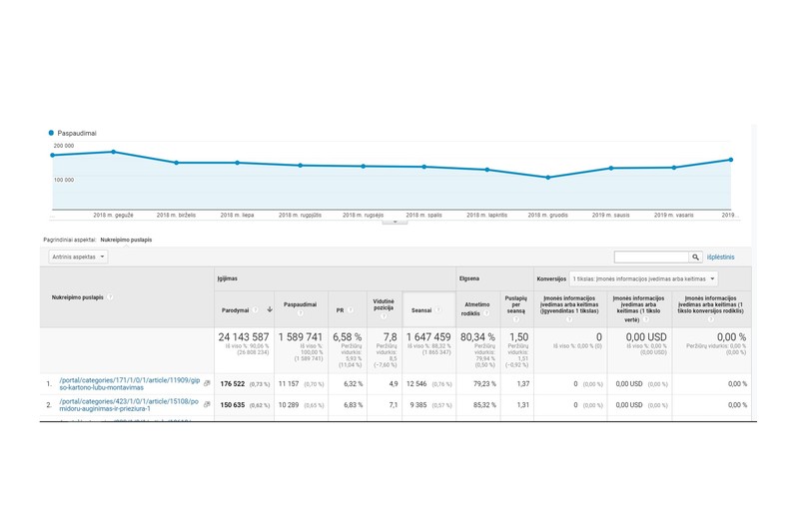The height and width of the screenshot is (532, 799).
Task: Click the Elgsena column group header
Action: [x=469, y=279]
